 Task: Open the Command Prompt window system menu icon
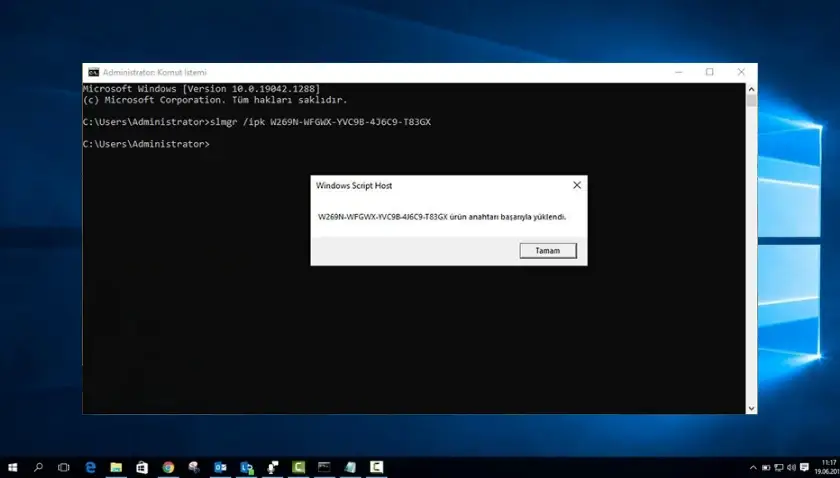[94, 72]
